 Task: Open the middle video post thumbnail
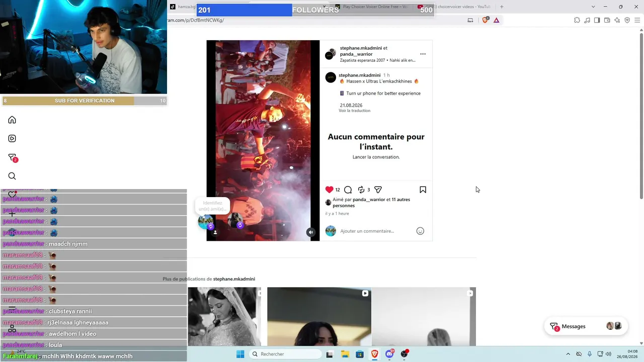319,317
